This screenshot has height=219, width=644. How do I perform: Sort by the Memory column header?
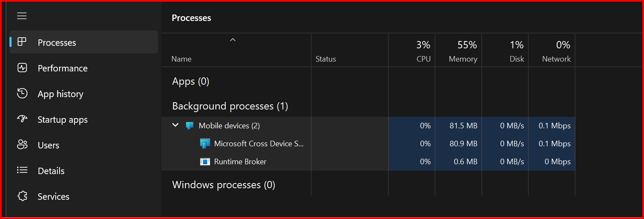[x=459, y=50]
